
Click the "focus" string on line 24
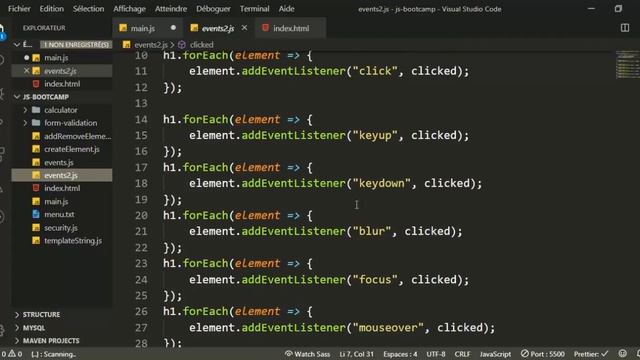[375, 280]
